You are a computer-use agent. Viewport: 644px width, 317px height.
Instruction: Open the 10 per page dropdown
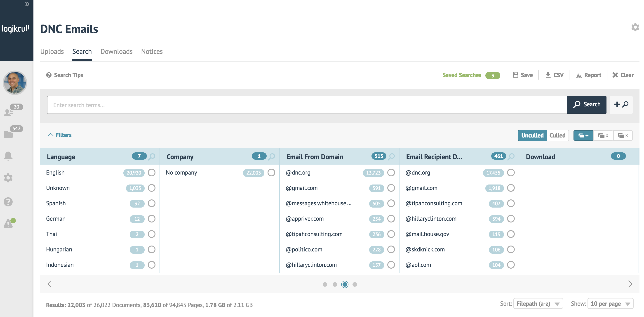coord(610,304)
